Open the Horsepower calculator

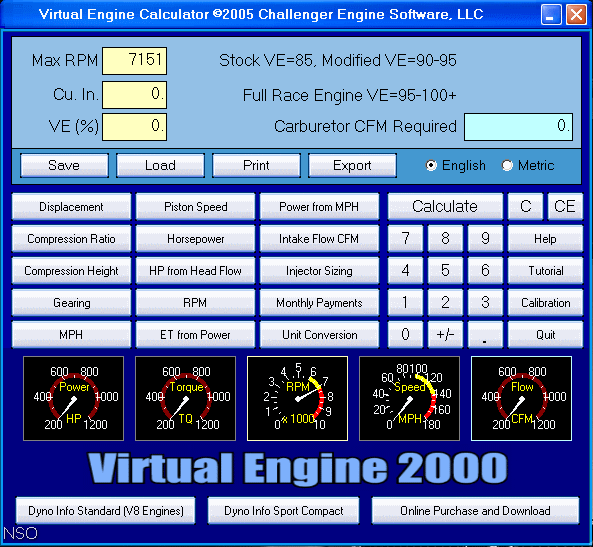point(196,239)
